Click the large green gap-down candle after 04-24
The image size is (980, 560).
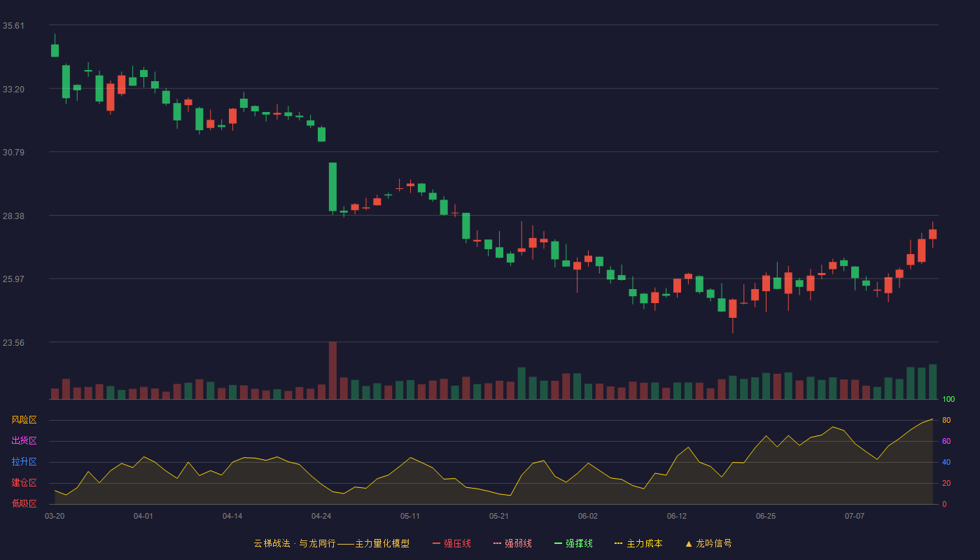pyautogui.click(x=332, y=187)
